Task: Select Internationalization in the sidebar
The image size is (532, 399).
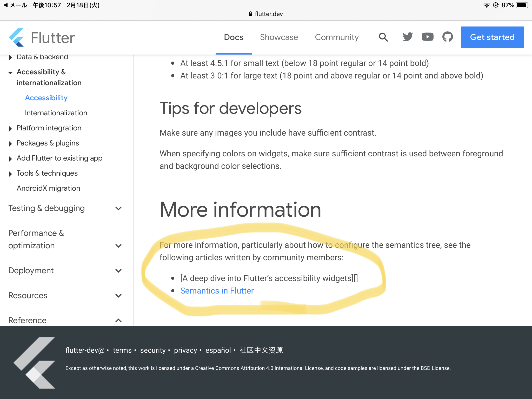Action: [x=56, y=113]
